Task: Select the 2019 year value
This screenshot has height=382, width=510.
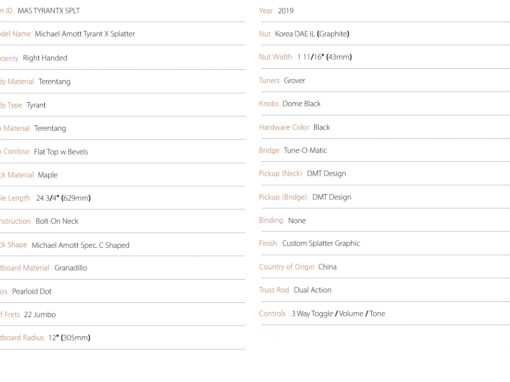Action: (x=286, y=11)
